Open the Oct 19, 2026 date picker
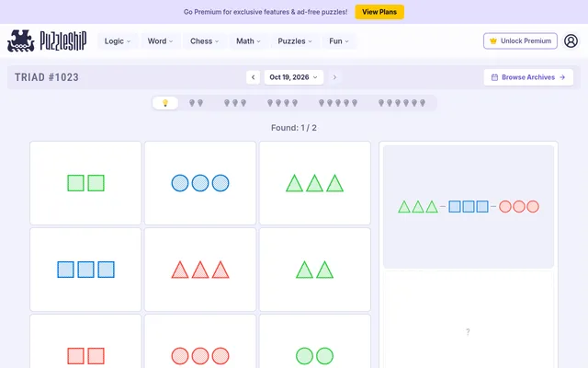This screenshot has height=368, width=588. [294, 77]
